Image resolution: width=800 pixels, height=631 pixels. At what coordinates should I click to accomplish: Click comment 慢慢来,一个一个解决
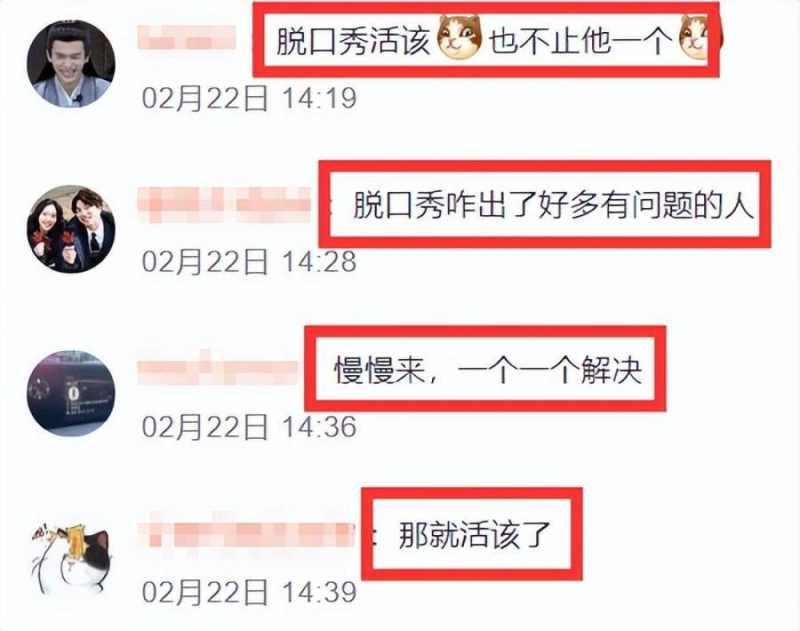tap(488, 369)
